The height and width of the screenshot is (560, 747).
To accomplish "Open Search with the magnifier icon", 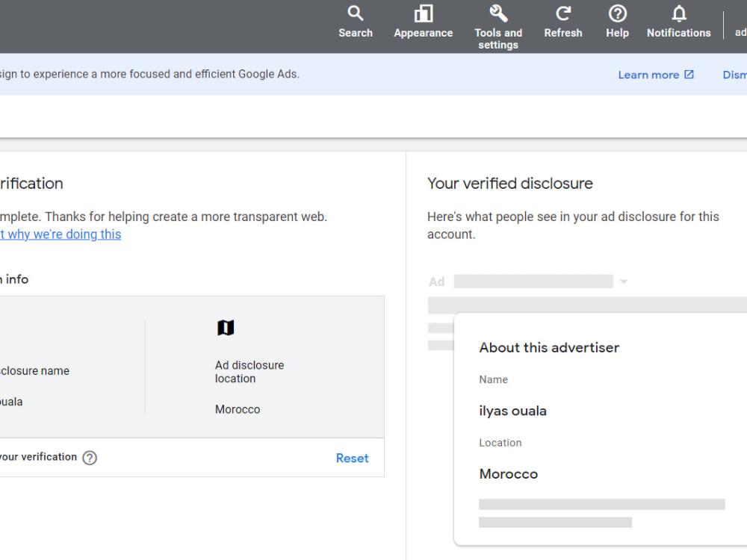I will click(356, 13).
